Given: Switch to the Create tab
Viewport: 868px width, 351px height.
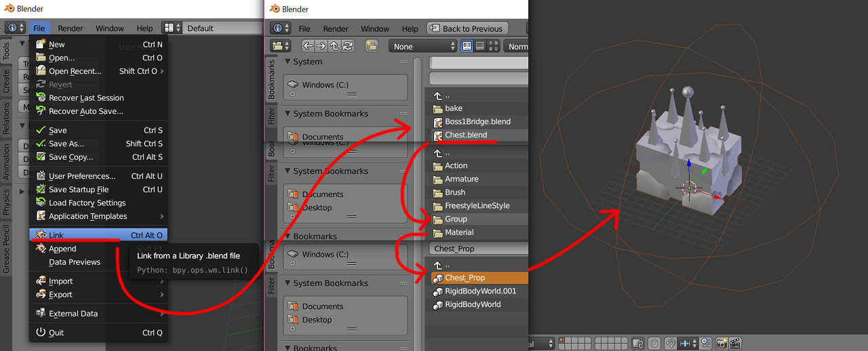Looking at the screenshot, I should pyautogui.click(x=7, y=81).
